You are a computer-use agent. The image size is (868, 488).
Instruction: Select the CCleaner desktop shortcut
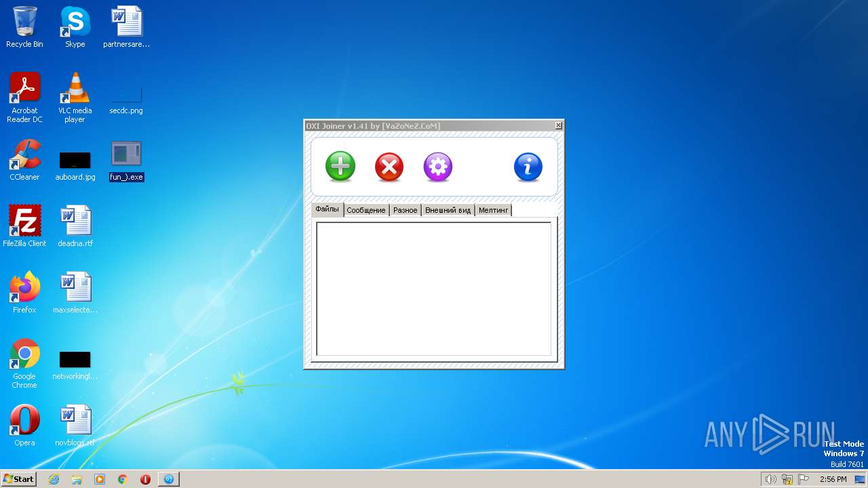pos(24,160)
